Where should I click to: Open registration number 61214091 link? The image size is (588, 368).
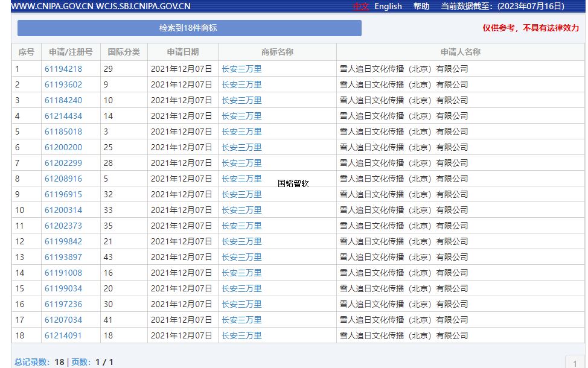[x=63, y=336]
